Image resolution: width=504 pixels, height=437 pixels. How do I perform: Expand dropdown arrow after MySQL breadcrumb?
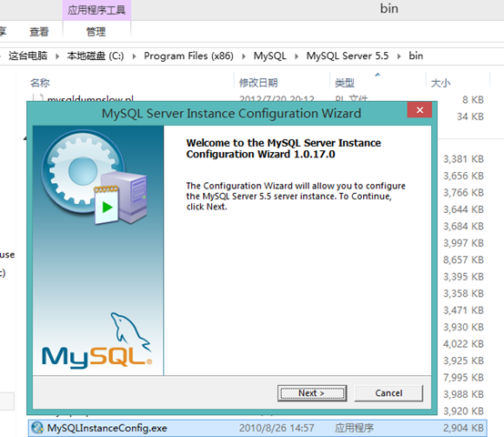(x=297, y=56)
